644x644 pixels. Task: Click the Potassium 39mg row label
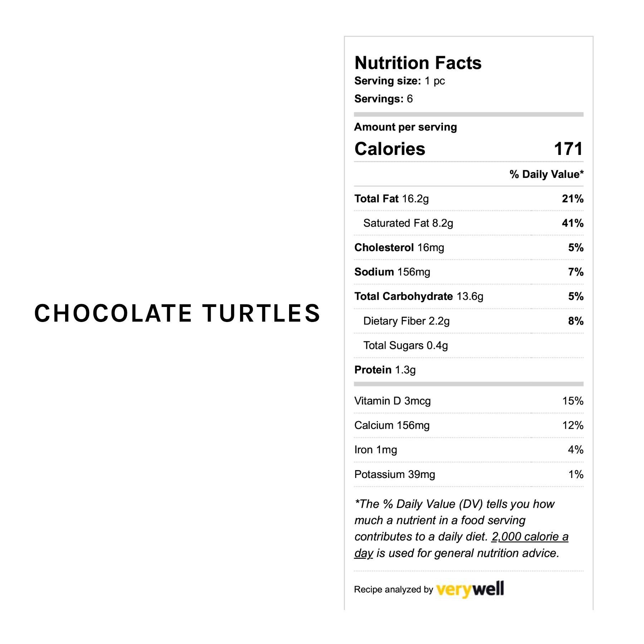coord(395,474)
